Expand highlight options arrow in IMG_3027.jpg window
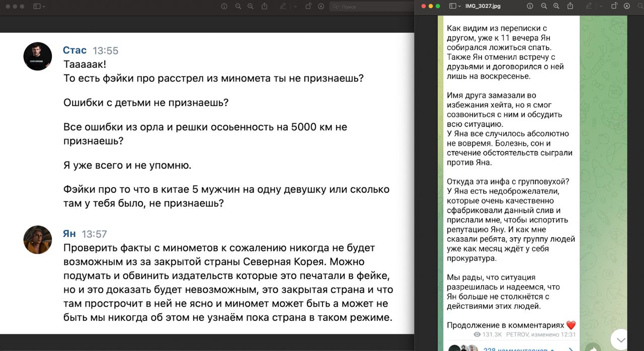The height and width of the screenshot is (351, 644). coord(601,6)
